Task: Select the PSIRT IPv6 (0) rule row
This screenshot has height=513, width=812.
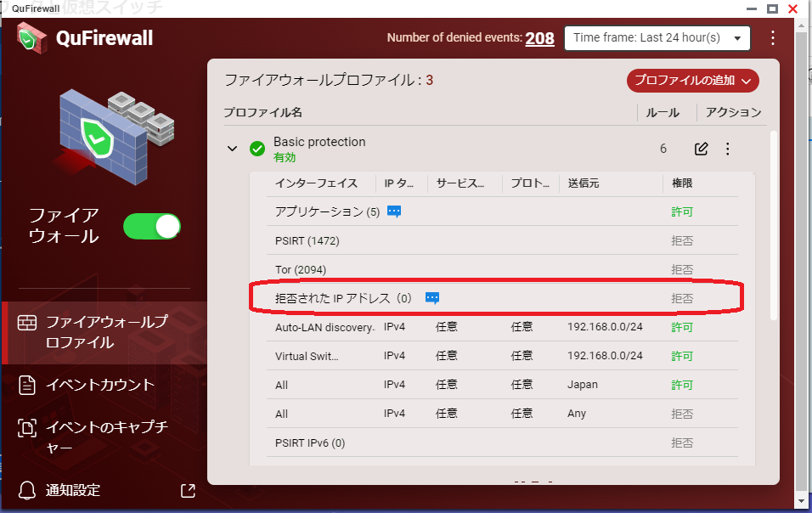Action: [x=502, y=443]
